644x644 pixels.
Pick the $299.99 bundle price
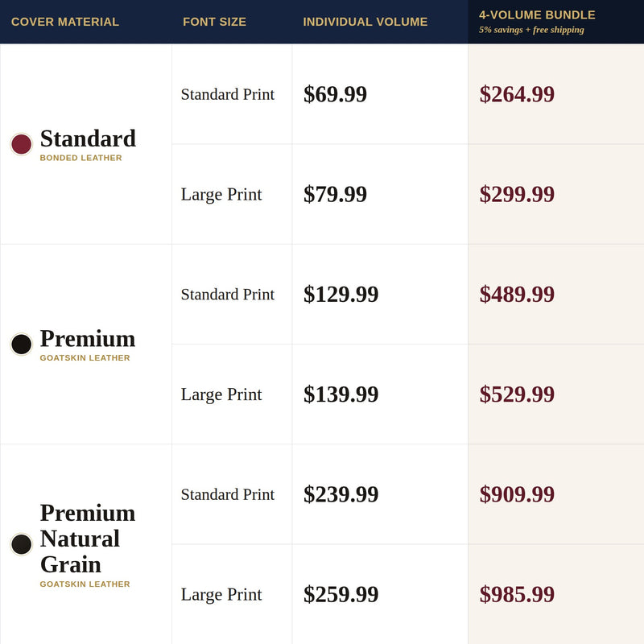click(517, 194)
